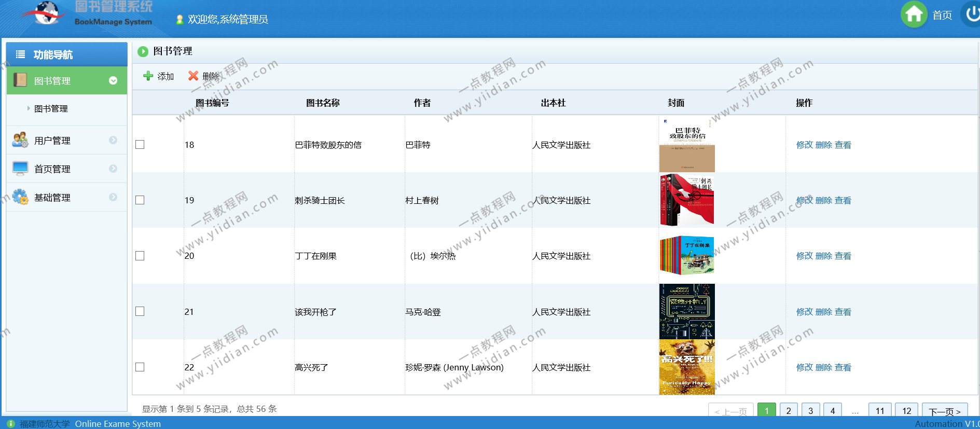Click 删除 for 该我开枪了
980x429 pixels.
pos(824,312)
